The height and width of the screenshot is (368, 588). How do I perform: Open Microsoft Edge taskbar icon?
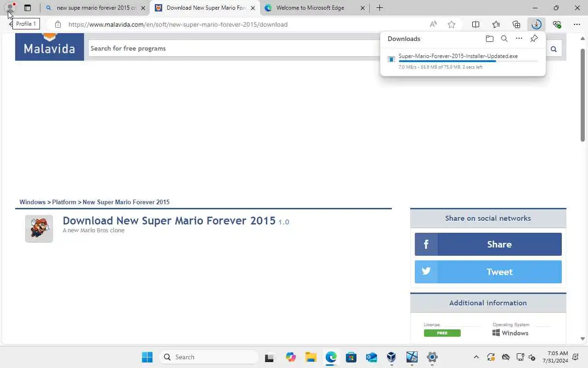331,357
